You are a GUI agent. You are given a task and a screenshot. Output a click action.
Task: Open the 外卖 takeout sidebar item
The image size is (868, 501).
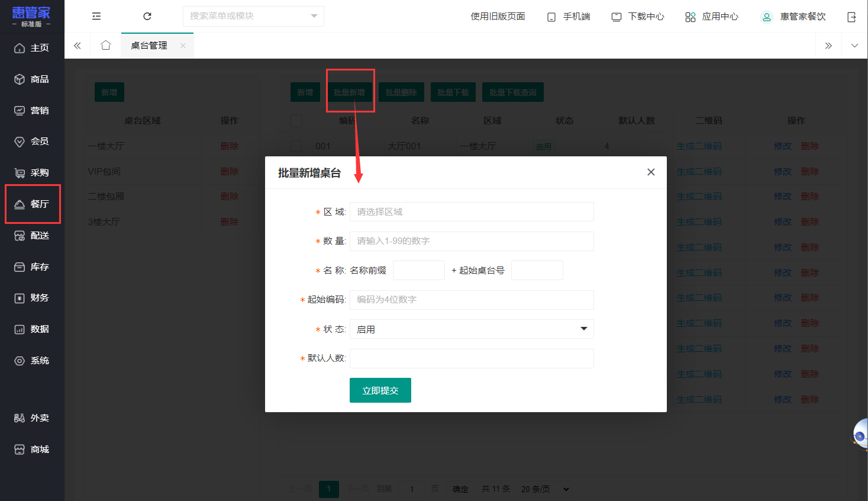[x=32, y=418]
